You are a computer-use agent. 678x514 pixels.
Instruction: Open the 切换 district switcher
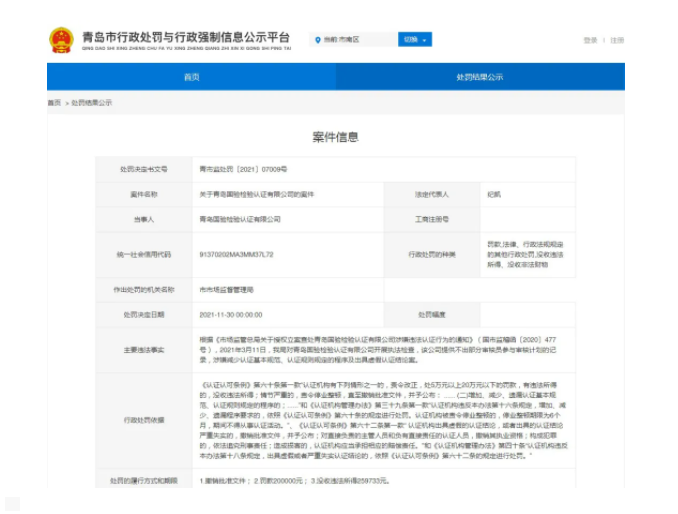tap(414, 40)
